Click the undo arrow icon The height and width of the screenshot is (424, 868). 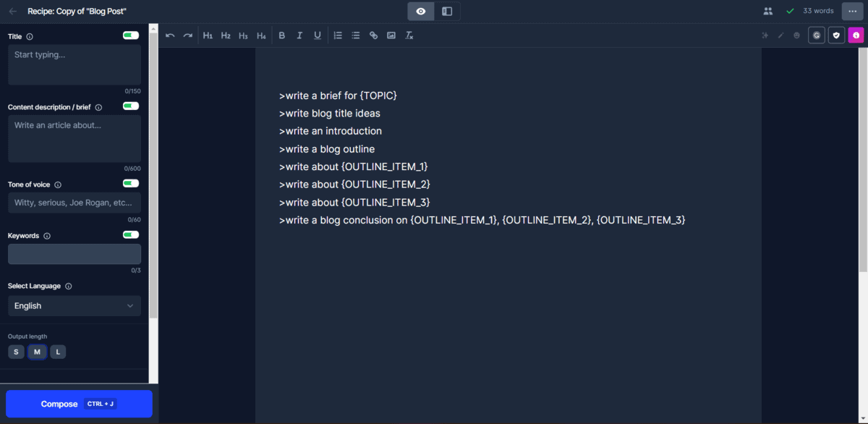[170, 35]
